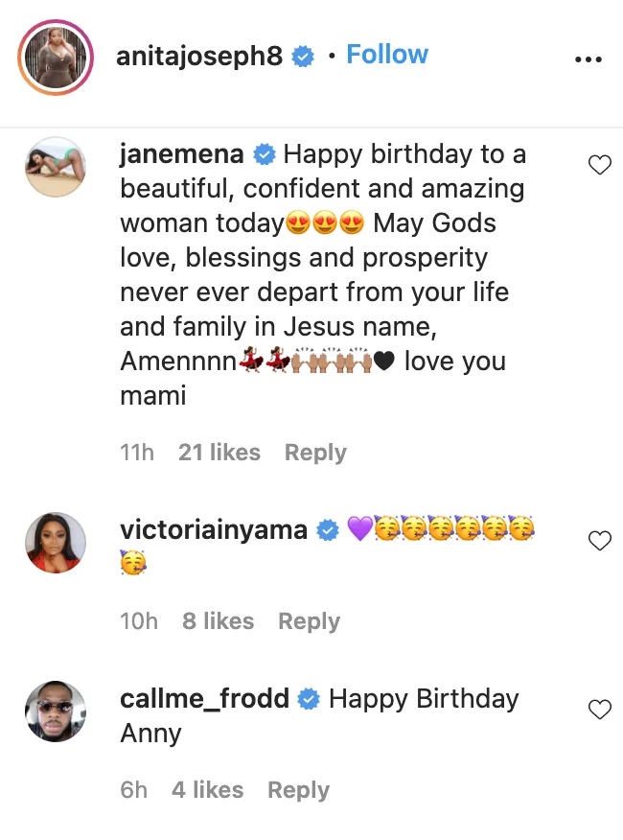Like janemena's birthday comment

click(599, 166)
